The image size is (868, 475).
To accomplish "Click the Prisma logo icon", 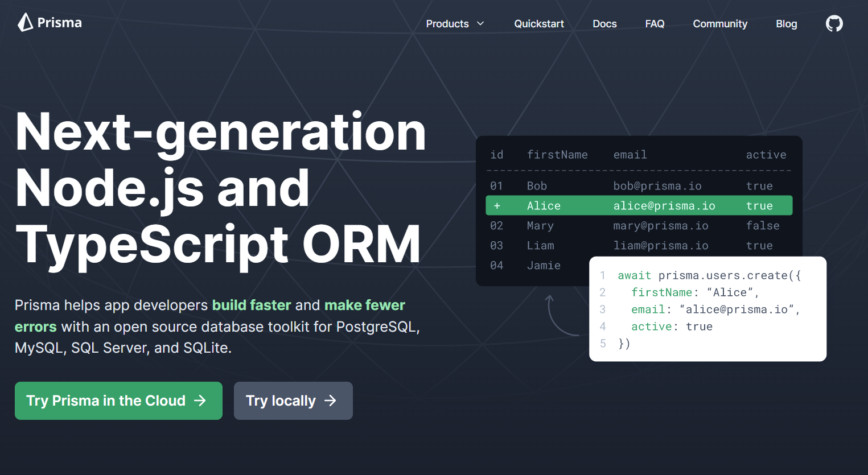I will tap(25, 22).
